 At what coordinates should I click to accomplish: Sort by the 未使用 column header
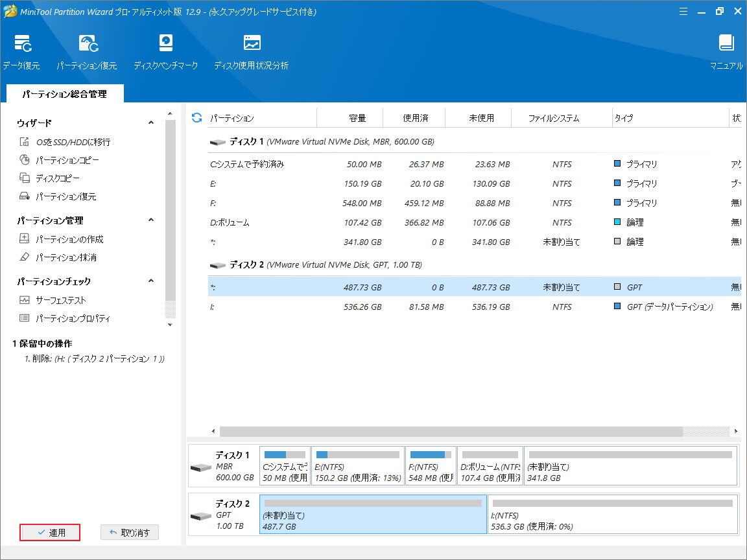click(479, 117)
